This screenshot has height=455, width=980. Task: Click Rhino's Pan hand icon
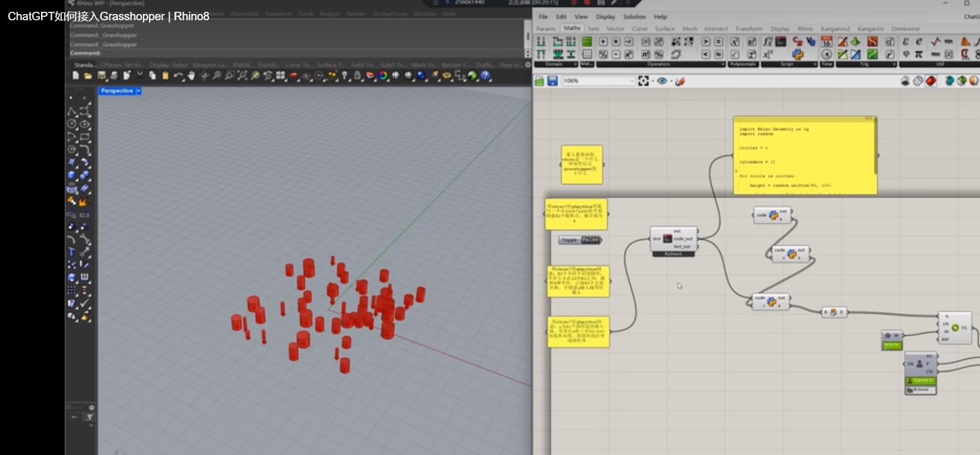coord(191,75)
